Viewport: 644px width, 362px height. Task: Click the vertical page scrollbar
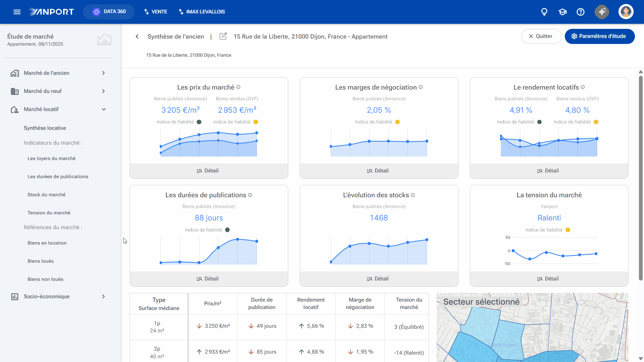pyautogui.click(x=641, y=178)
